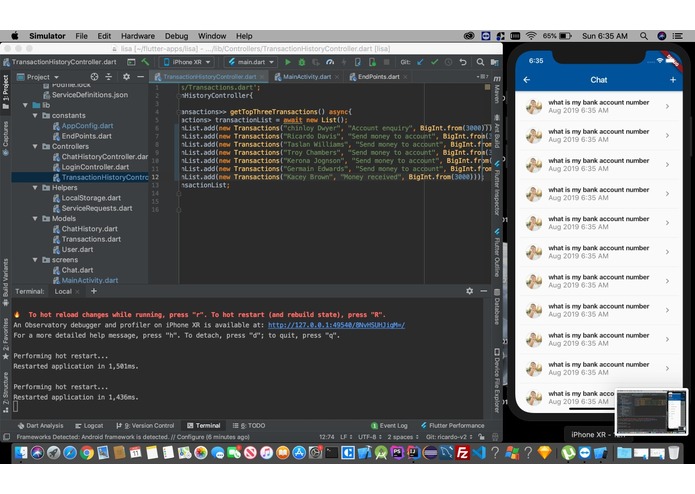Image resolution: width=695 pixels, height=494 pixels.
Task: Hide the terminal panel with minus icon
Action: (484, 291)
